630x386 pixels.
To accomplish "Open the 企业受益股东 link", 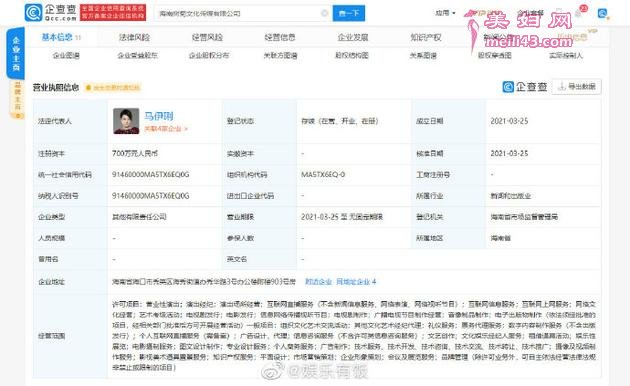I will tap(137, 55).
